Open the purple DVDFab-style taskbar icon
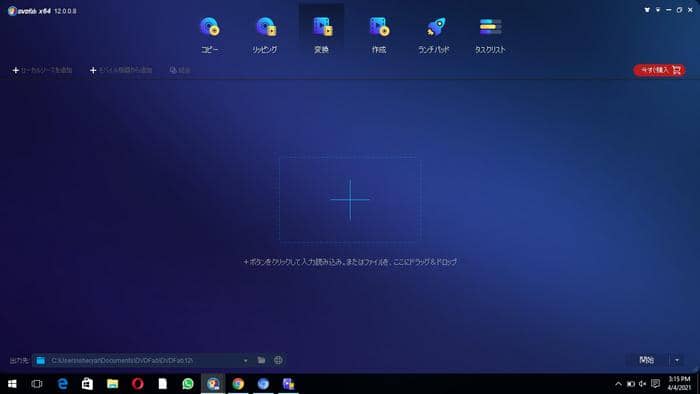This screenshot has width=700, height=394. pyautogui.click(x=288, y=384)
